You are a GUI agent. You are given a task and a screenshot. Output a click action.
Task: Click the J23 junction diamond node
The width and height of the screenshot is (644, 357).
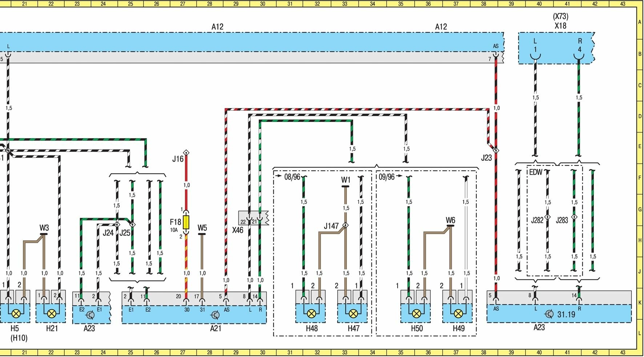click(496, 150)
